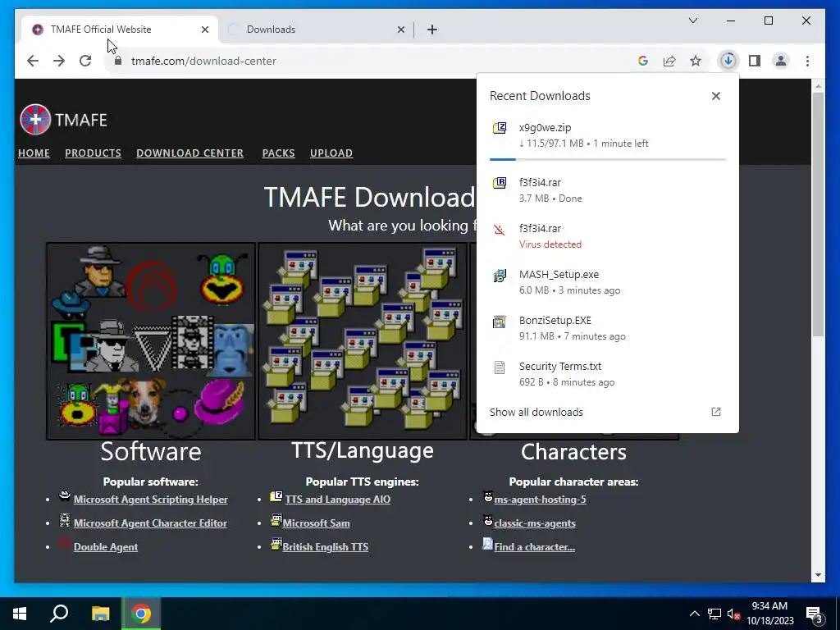Close the TMAFE Official Website tab
The width and height of the screenshot is (840, 630).
coord(204,30)
